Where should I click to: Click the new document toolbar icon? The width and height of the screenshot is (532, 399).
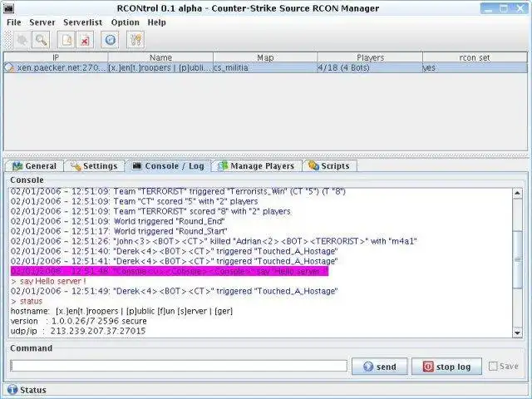(66, 40)
